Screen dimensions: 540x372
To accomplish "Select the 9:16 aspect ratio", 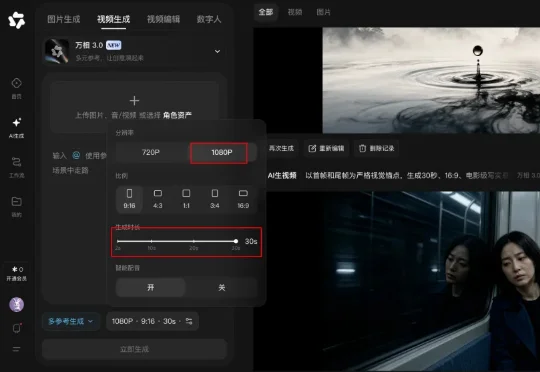I will (x=129, y=199).
